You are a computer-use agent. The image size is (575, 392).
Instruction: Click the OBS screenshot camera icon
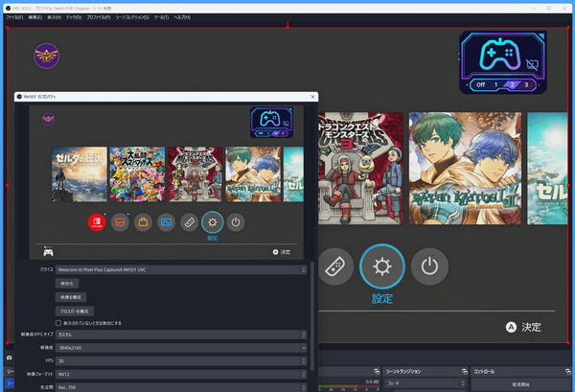pyautogui.click(x=10, y=357)
